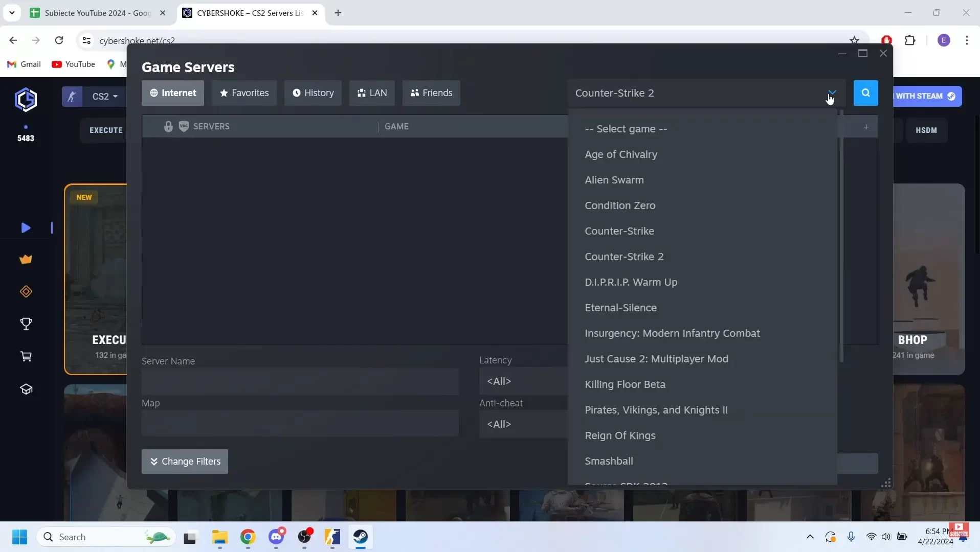Click the blue search button in Game Servers
980x552 pixels.
865,93
